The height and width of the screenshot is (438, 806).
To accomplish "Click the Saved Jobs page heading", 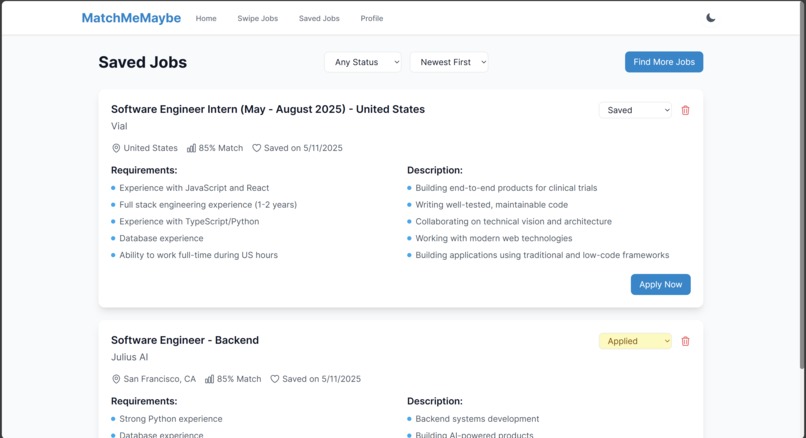I will (x=143, y=62).
